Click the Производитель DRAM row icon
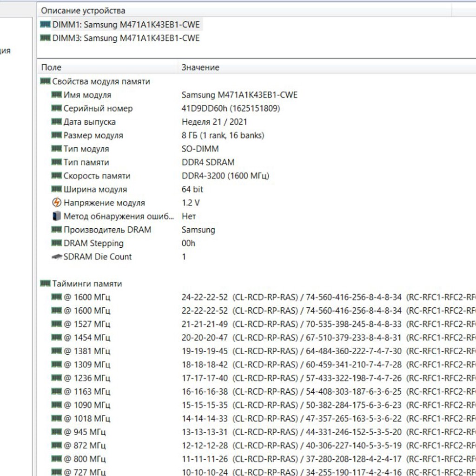Viewport: 476px width, 476px height. [56, 230]
